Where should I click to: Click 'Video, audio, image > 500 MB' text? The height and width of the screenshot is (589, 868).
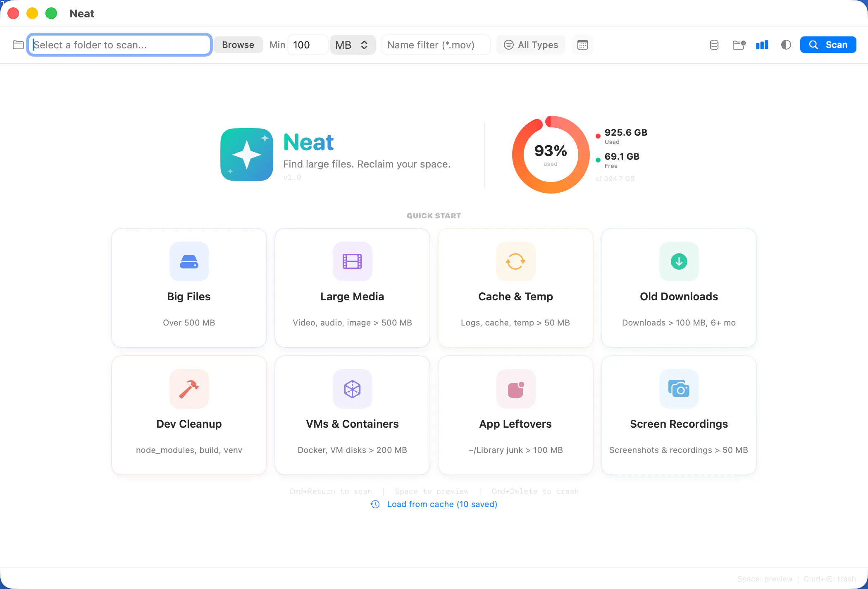[x=352, y=323]
